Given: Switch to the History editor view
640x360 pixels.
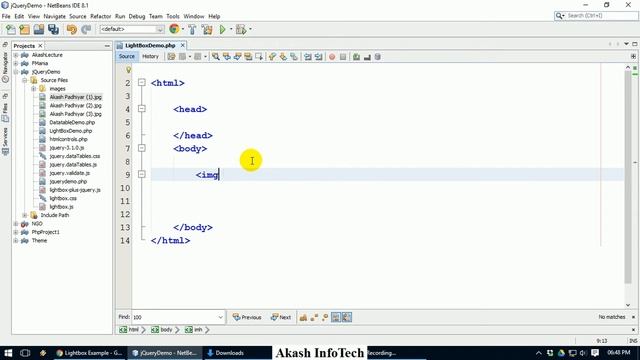Looking at the screenshot, I should point(150,56).
